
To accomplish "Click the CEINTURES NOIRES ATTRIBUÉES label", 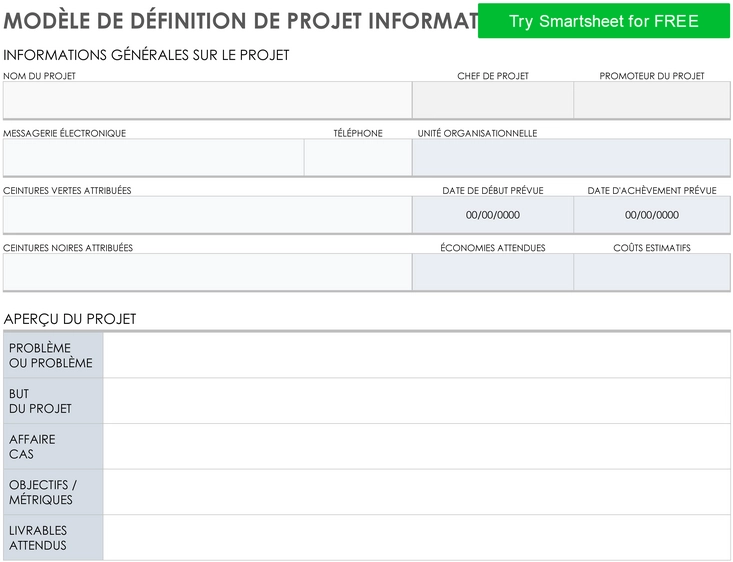I will click(68, 248).
